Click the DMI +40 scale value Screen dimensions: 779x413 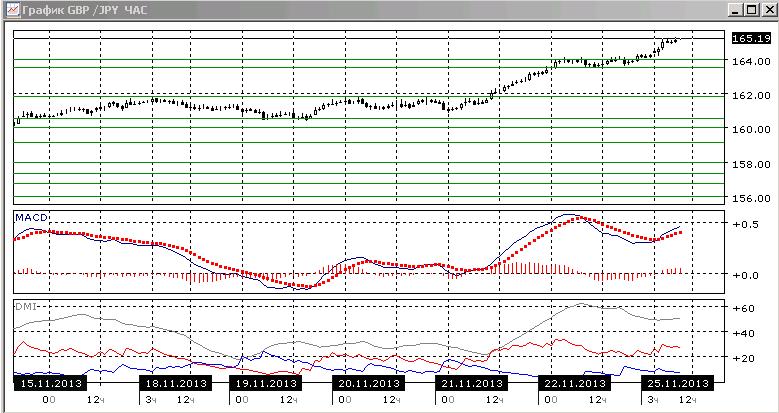(744, 333)
